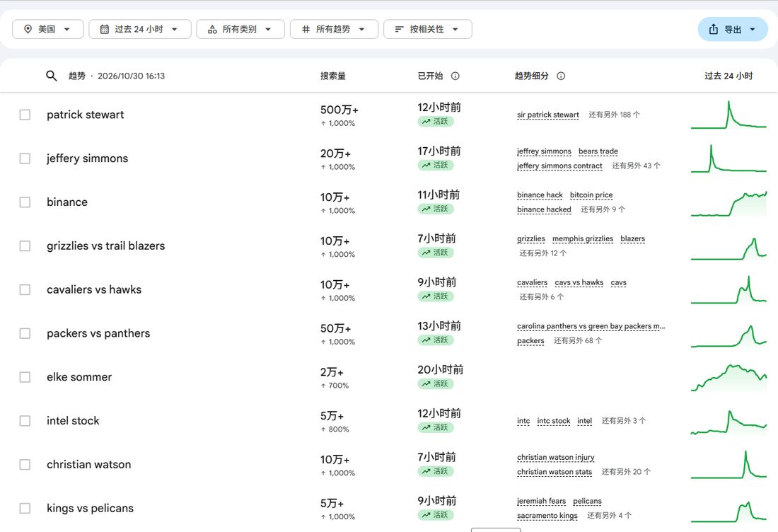This screenshot has height=532, width=778.
Task: Click the info icon next to 趋势细分
Action: pyautogui.click(x=561, y=76)
